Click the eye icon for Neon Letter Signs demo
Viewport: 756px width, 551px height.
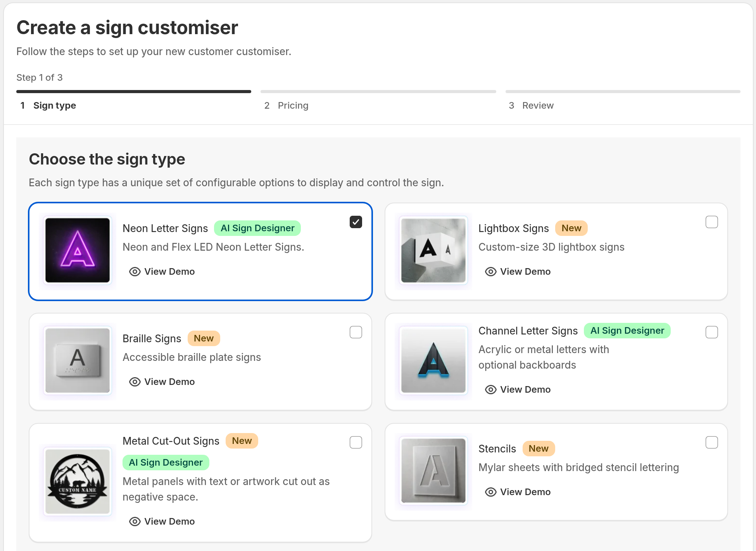click(x=135, y=272)
